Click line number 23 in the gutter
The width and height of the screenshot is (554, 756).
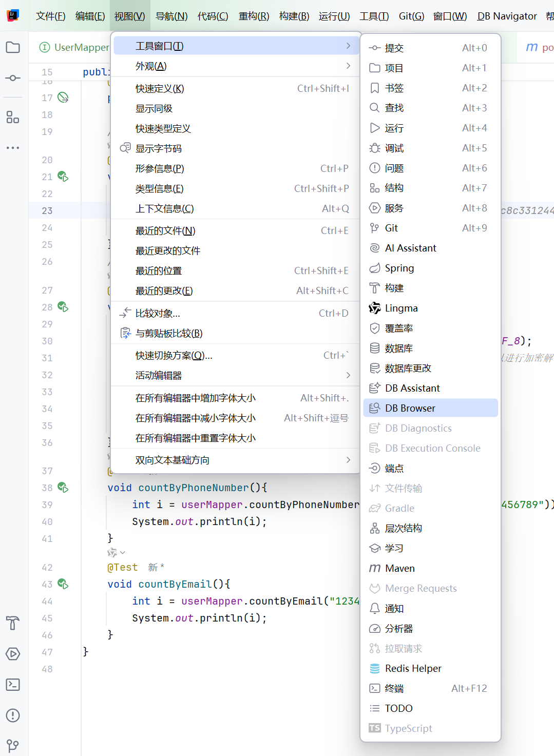(x=47, y=210)
